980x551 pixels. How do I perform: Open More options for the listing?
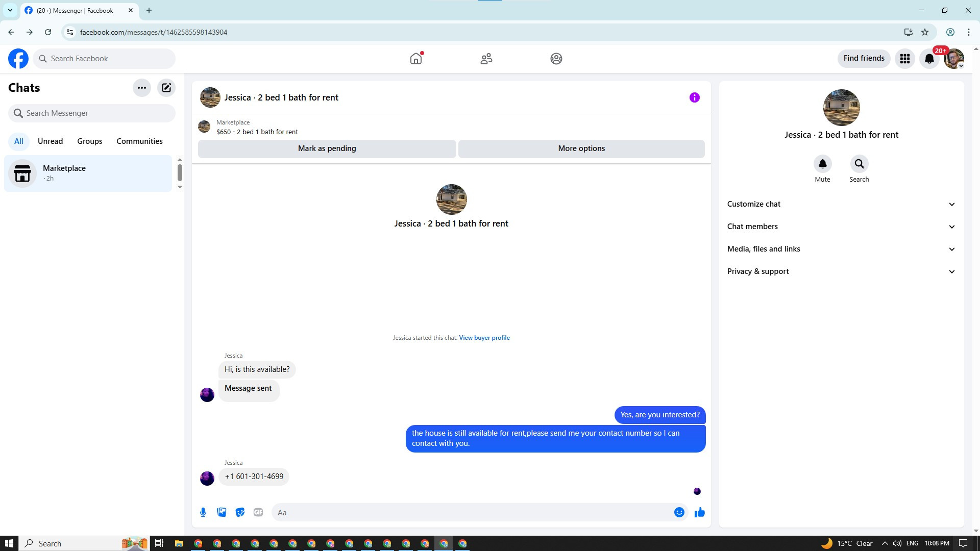point(581,148)
